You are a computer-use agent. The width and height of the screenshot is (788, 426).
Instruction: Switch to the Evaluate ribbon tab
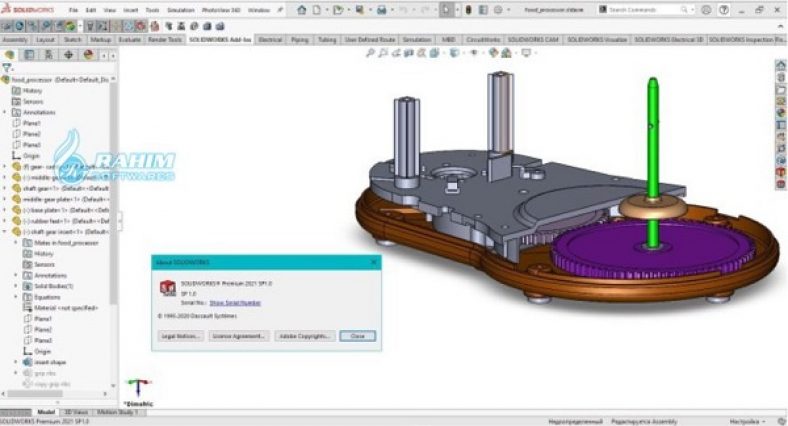click(130, 40)
